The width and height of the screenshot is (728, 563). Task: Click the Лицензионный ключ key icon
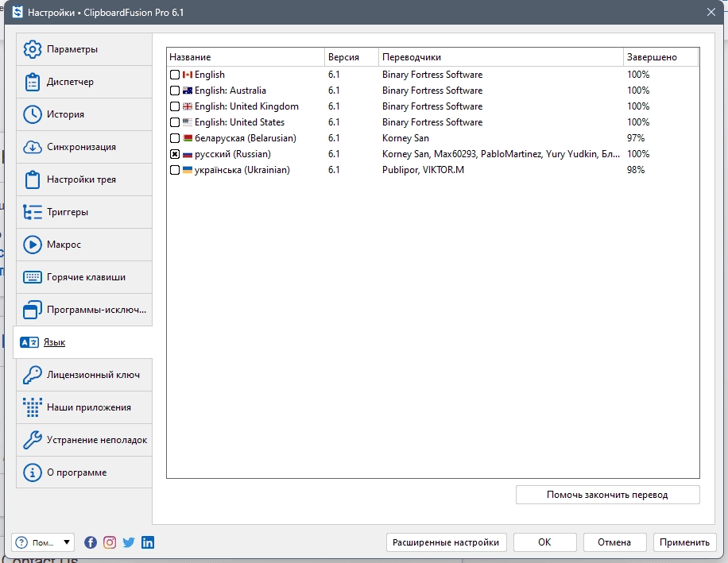click(x=32, y=375)
